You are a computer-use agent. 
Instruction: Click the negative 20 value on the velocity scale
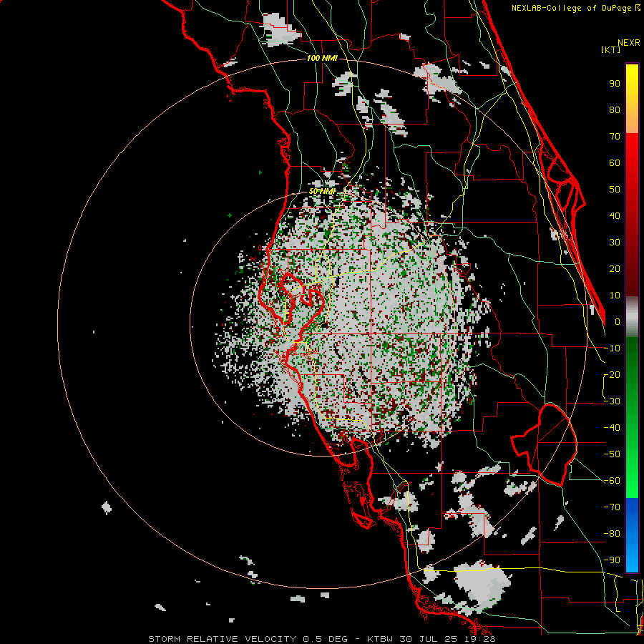(x=612, y=374)
